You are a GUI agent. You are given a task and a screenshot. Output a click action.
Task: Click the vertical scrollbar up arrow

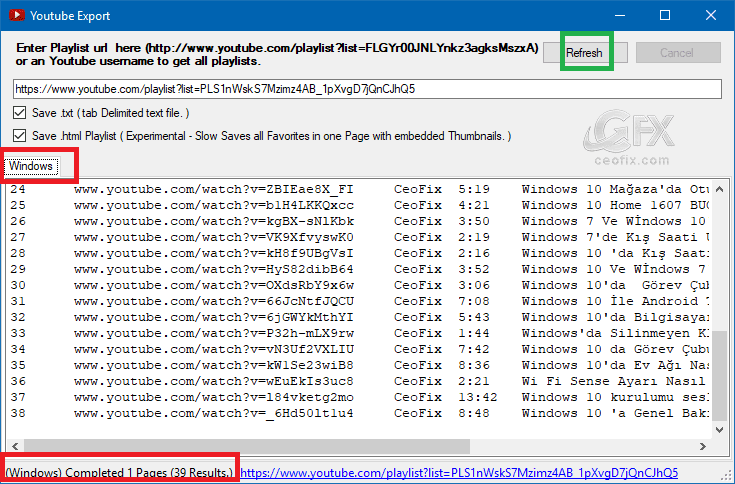720,189
